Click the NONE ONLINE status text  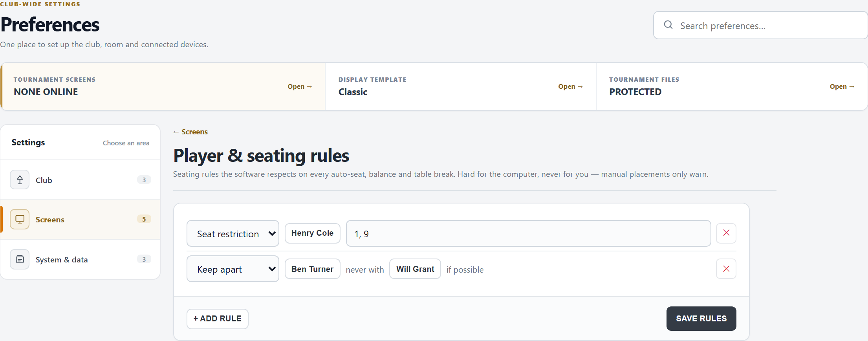(46, 92)
